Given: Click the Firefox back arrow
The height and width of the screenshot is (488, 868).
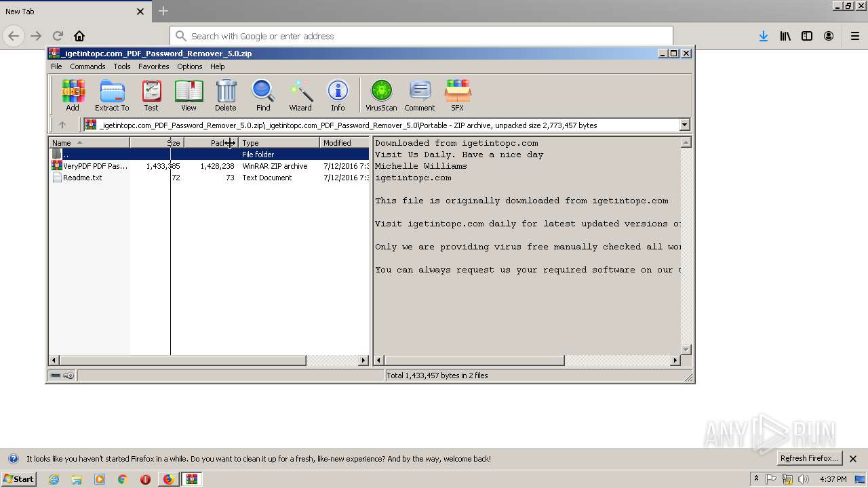Looking at the screenshot, I should (14, 36).
